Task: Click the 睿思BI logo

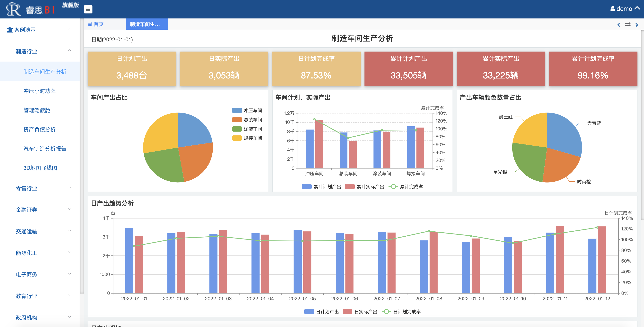Action: pyautogui.click(x=31, y=9)
